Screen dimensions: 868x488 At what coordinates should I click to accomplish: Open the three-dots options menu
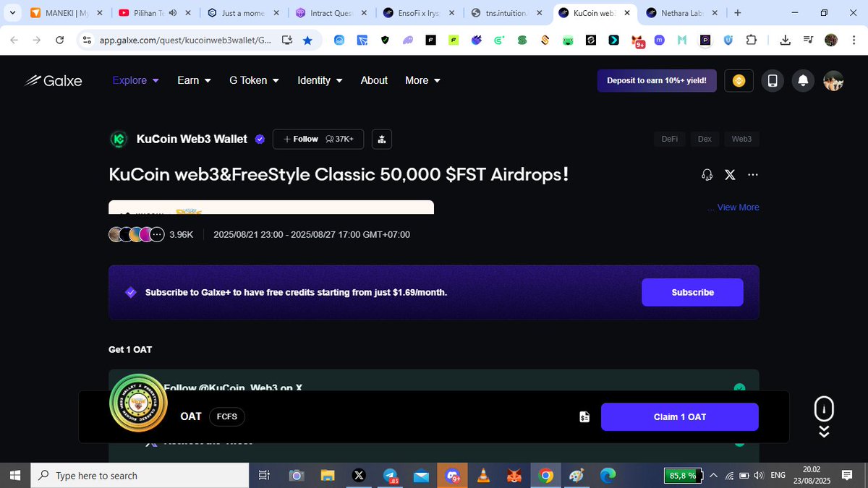[x=753, y=175]
